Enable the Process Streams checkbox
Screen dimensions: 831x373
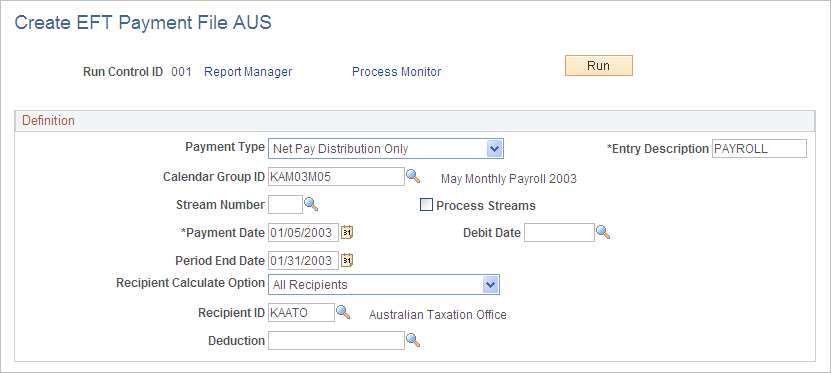426,205
